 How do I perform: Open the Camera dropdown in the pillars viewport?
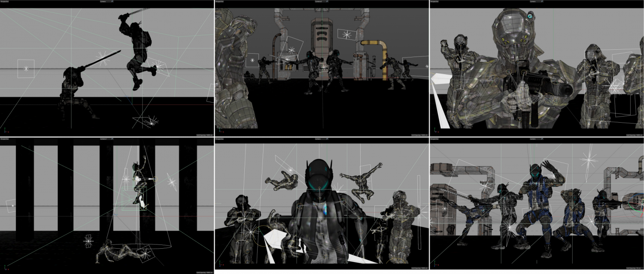click(x=105, y=139)
